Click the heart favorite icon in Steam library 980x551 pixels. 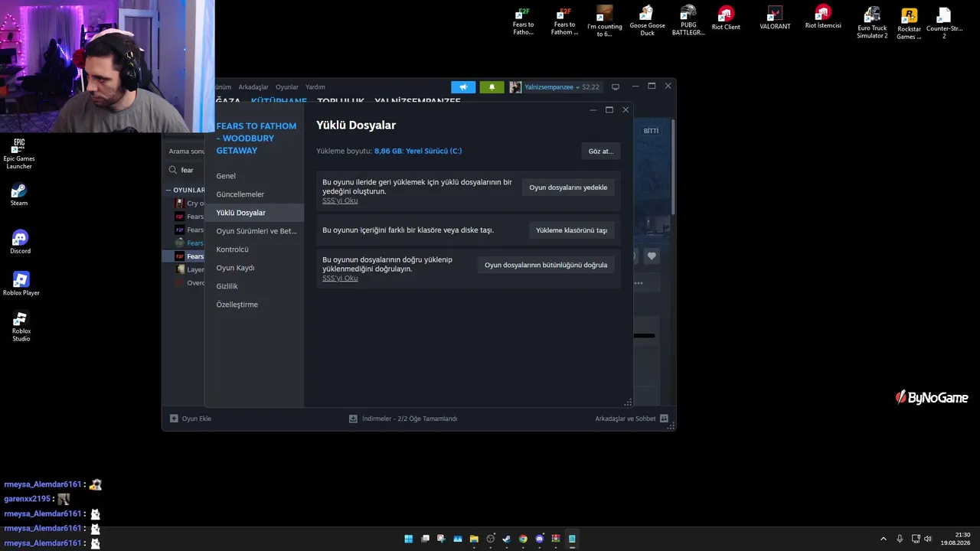(652, 256)
